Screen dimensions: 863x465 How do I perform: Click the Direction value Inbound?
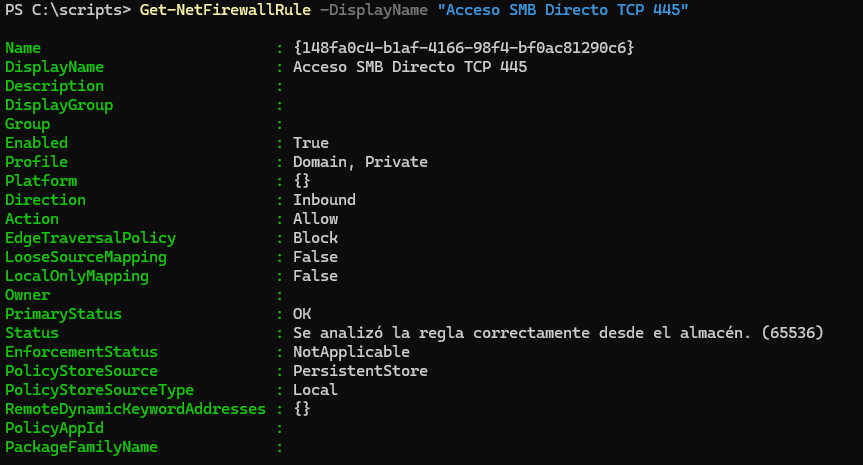324,200
